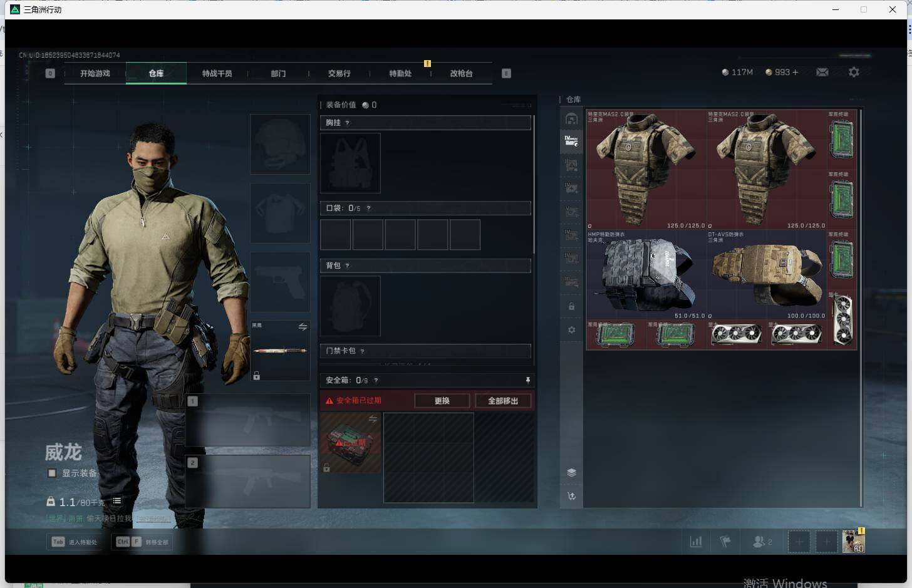The image size is (912, 588).
Task: Click the lock icon on knife slot
Action: [256, 376]
